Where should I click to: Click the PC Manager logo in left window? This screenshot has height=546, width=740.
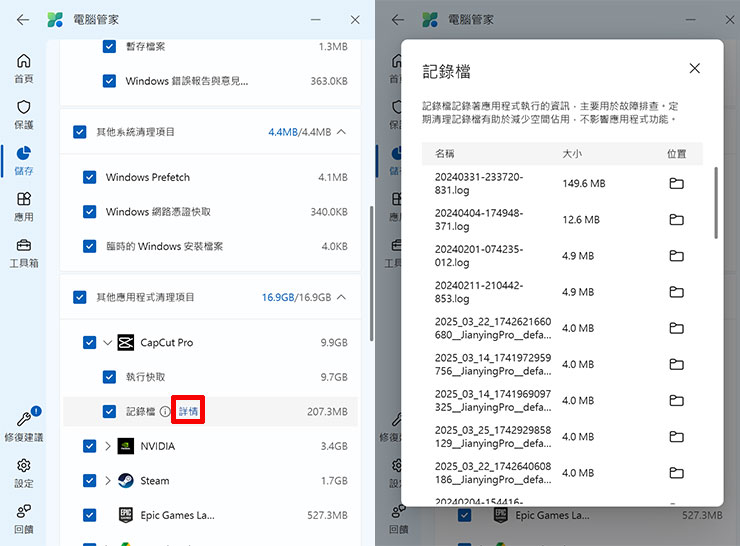click(x=55, y=20)
